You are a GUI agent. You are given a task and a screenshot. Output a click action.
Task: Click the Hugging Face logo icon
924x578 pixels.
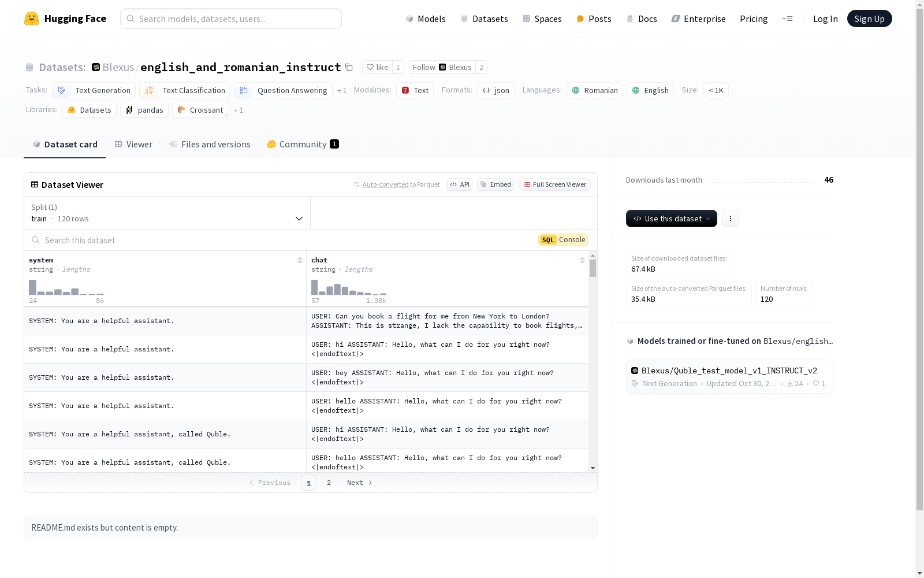(32, 18)
